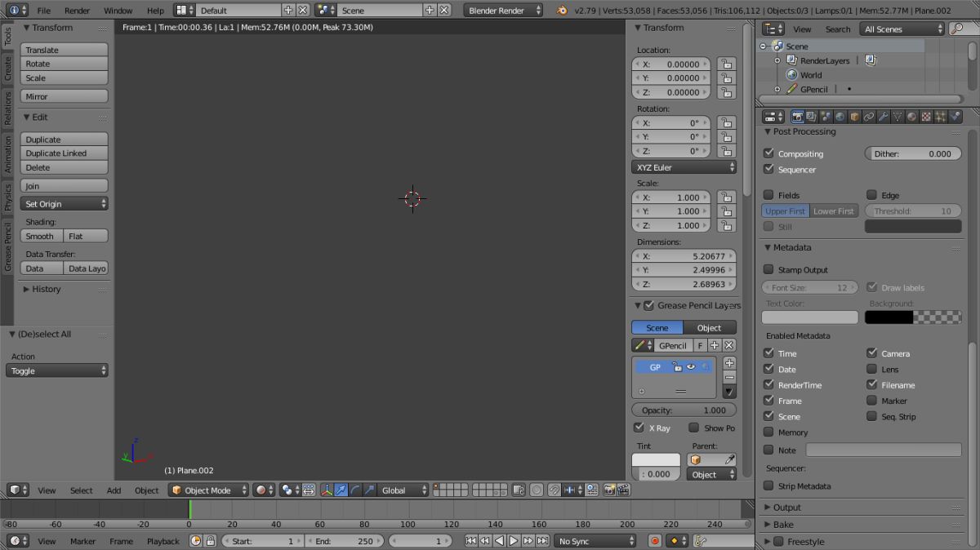The height and width of the screenshot is (550, 980).
Task: Open the Object properties tab (orange cube)
Action: 854,117
